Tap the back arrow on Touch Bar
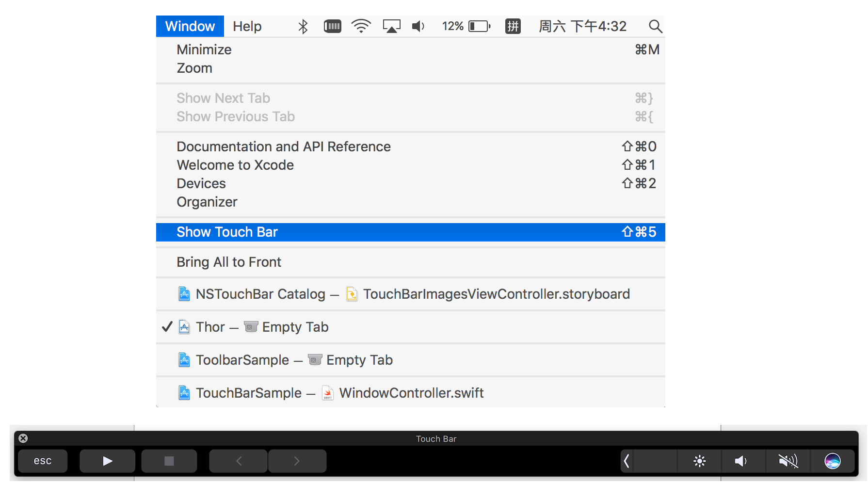Screen dimensions: 868x484 [238, 461]
